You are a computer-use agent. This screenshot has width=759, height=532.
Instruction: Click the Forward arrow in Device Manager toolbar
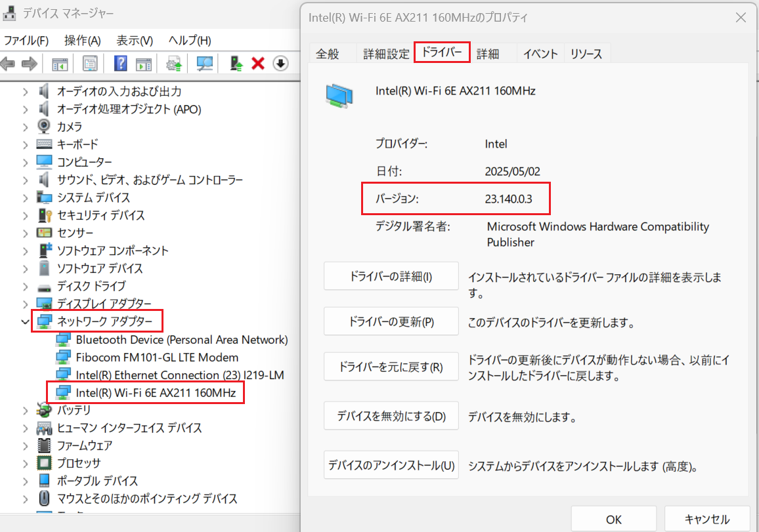pyautogui.click(x=30, y=64)
